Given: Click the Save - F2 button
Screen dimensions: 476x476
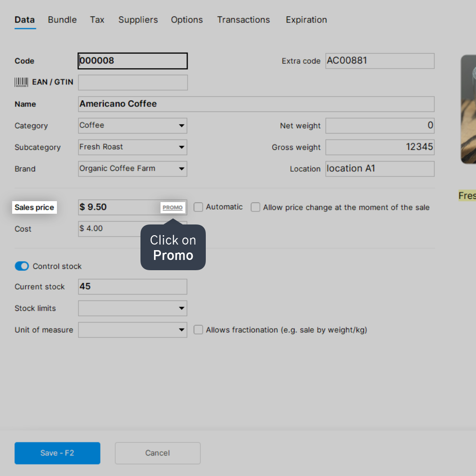Looking at the screenshot, I should click(x=57, y=453).
